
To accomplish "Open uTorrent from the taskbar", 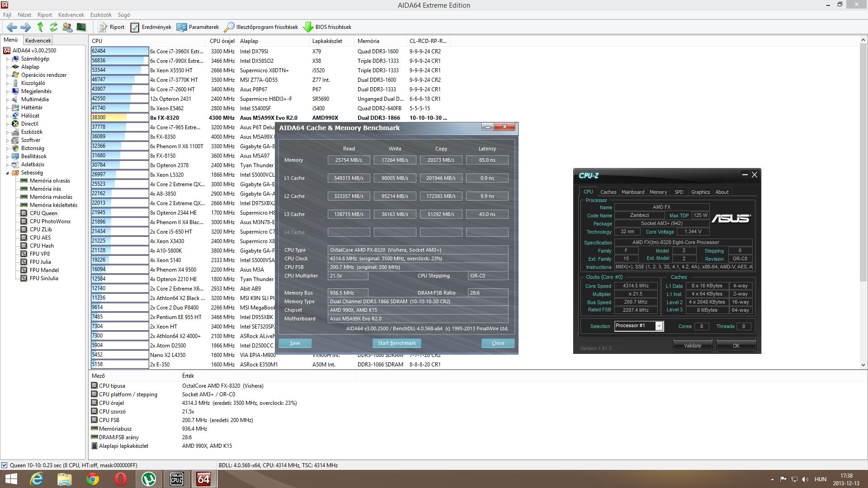I will (149, 479).
